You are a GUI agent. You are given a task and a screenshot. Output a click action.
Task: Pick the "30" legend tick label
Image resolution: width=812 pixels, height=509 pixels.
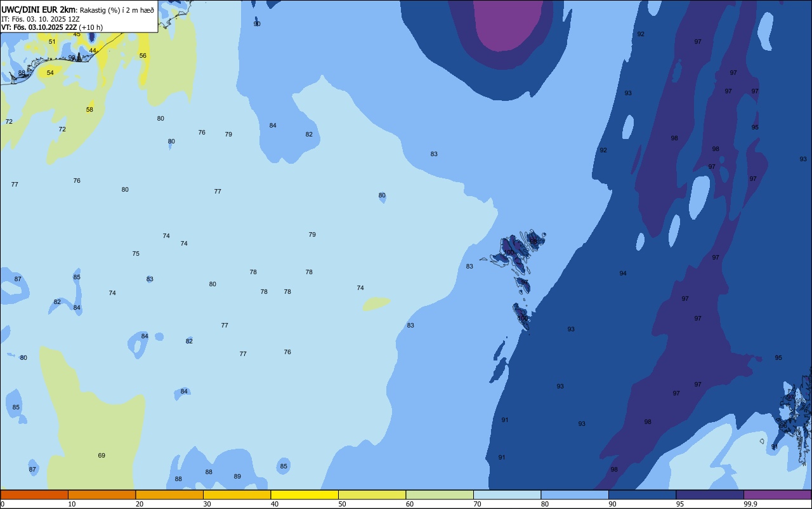point(207,504)
